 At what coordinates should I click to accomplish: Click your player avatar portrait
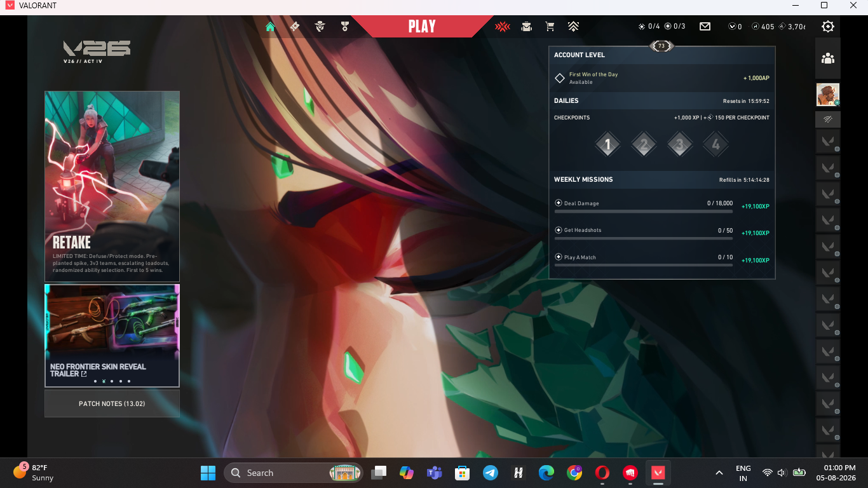827,95
